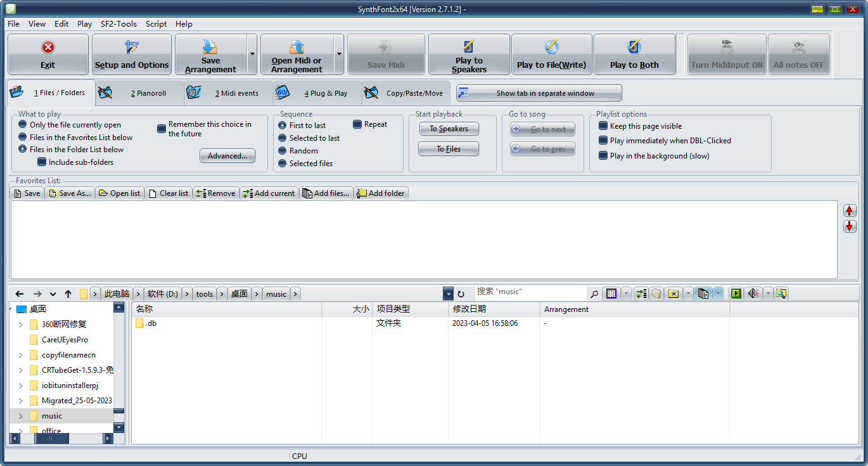The height and width of the screenshot is (466, 868).
Task: Select First to last sequence
Action: pyautogui.click(x=302, y=126)
